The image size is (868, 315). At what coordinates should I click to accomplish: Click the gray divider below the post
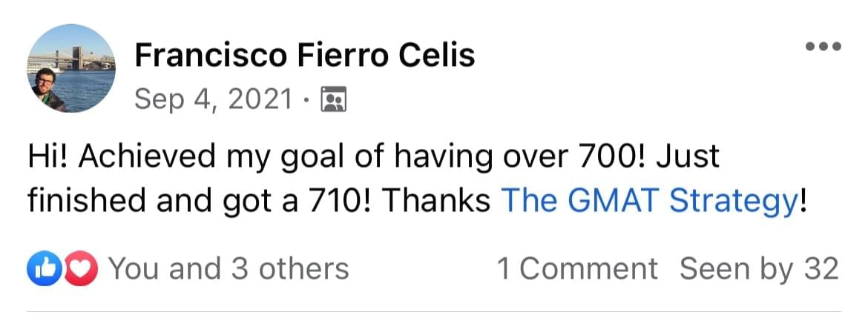[434, 311]
